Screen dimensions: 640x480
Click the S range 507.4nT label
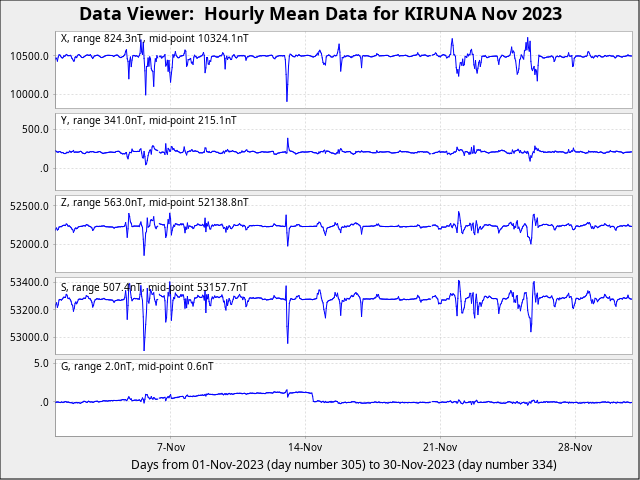pyautogui.click(x=154, y=287)
